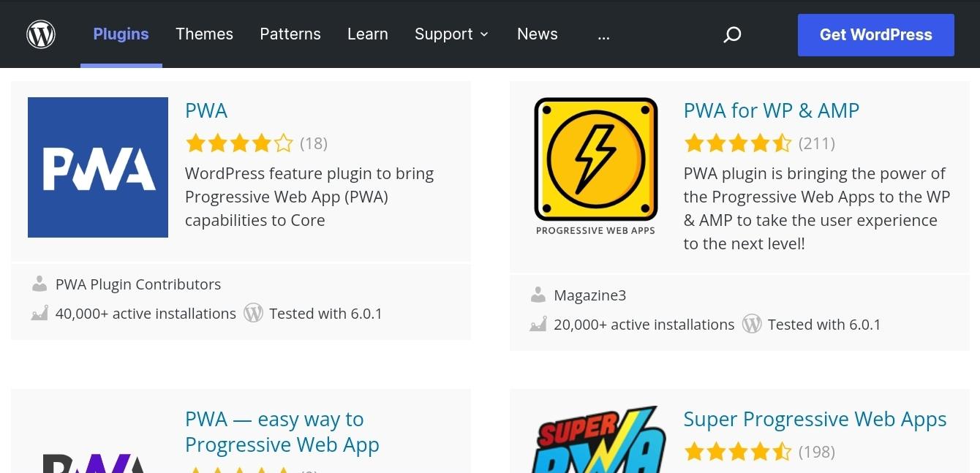Open Super Progressive Web Apps title link
Viewport: 980px width, 473px height.
pos(815,420)
